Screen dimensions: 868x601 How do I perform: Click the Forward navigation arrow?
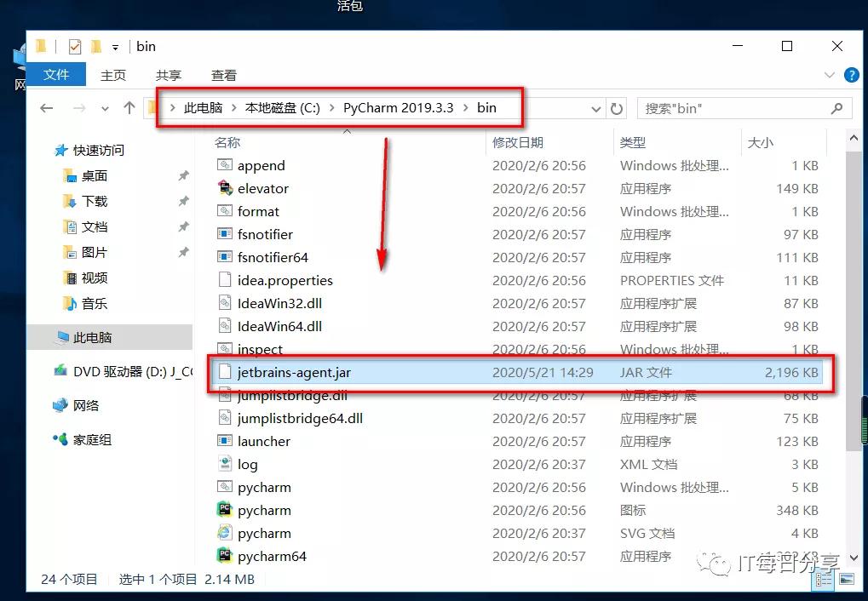(x=79, y=108)
